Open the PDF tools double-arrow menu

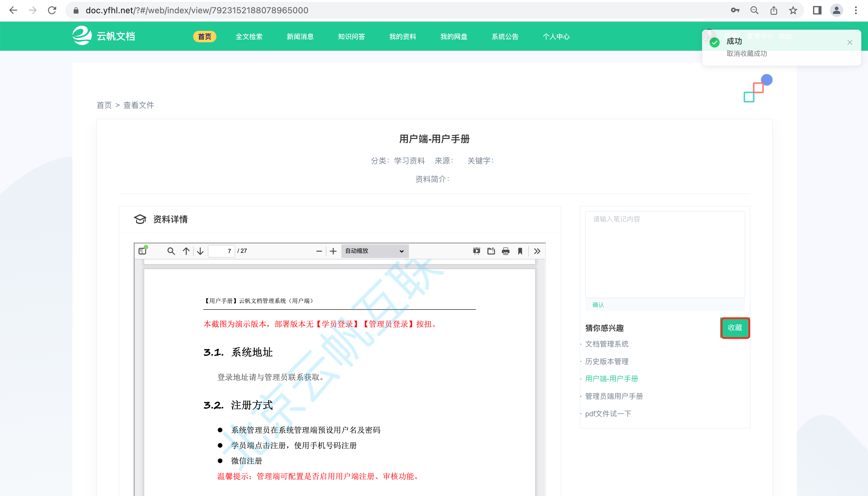(x=537, y=251)
